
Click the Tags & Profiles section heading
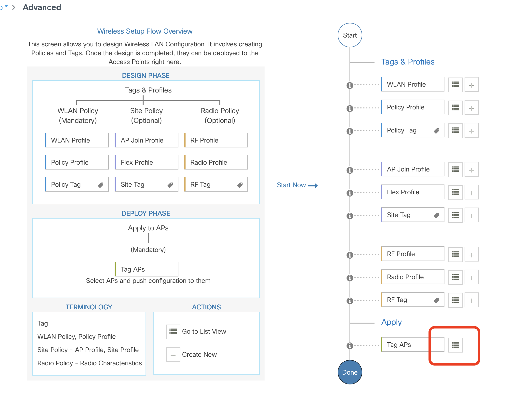tap(408, 62)
